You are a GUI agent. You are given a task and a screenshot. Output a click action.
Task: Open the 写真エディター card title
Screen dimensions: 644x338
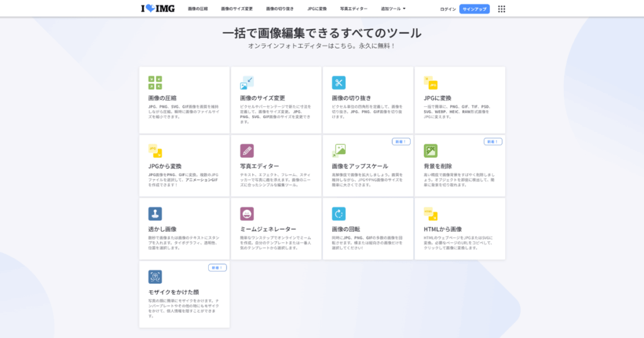click(260, 166)
